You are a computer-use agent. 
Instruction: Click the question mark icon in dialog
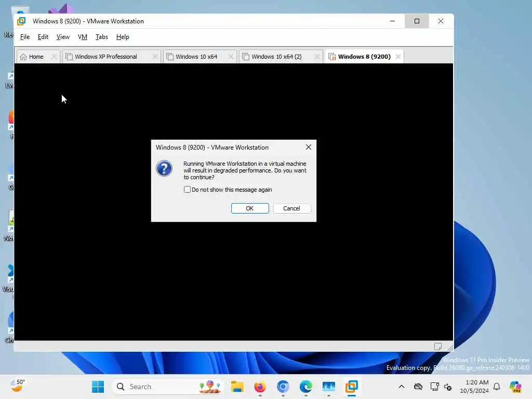[164, 168]
